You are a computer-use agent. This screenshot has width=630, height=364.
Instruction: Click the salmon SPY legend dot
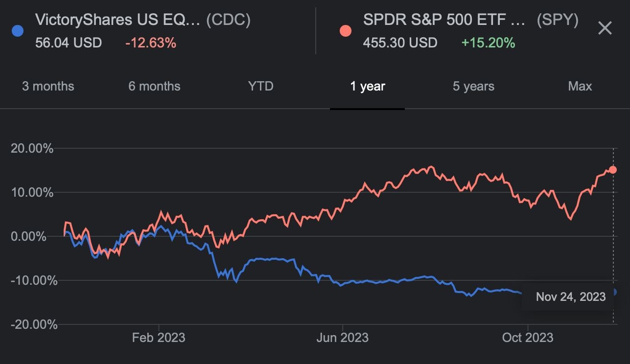[345, 31]
